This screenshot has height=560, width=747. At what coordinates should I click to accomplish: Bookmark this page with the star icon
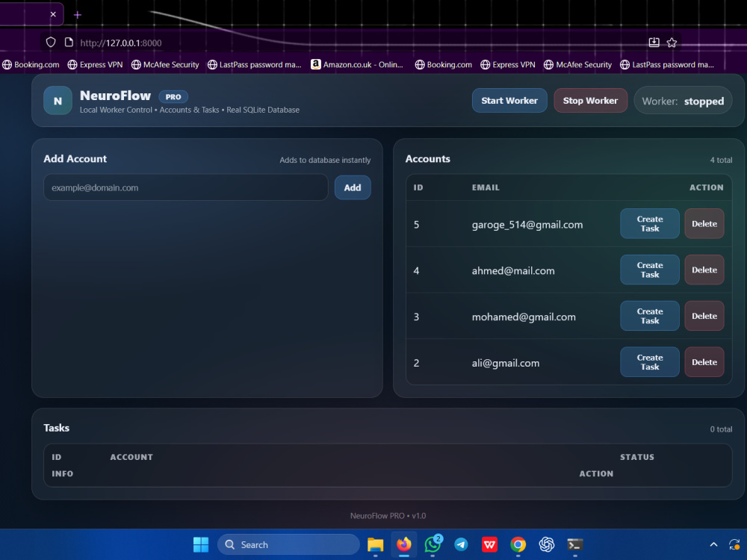click(672, 43)
